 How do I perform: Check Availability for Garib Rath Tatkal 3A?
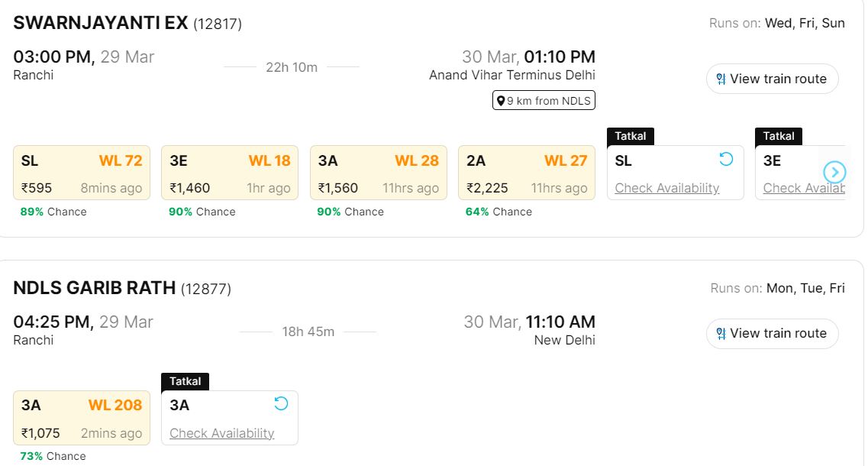coord(221,433)
